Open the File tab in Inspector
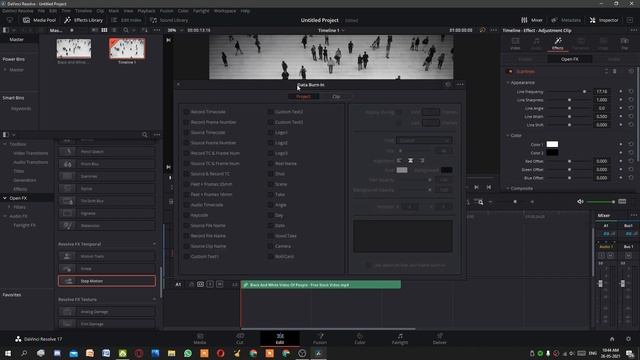This screenshot has height=360, width=640. [x=624, y=43]
